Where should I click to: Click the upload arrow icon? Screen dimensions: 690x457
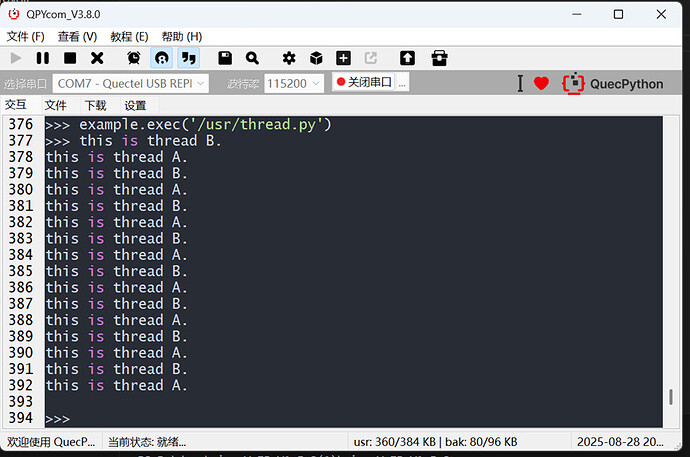point(407,59)
